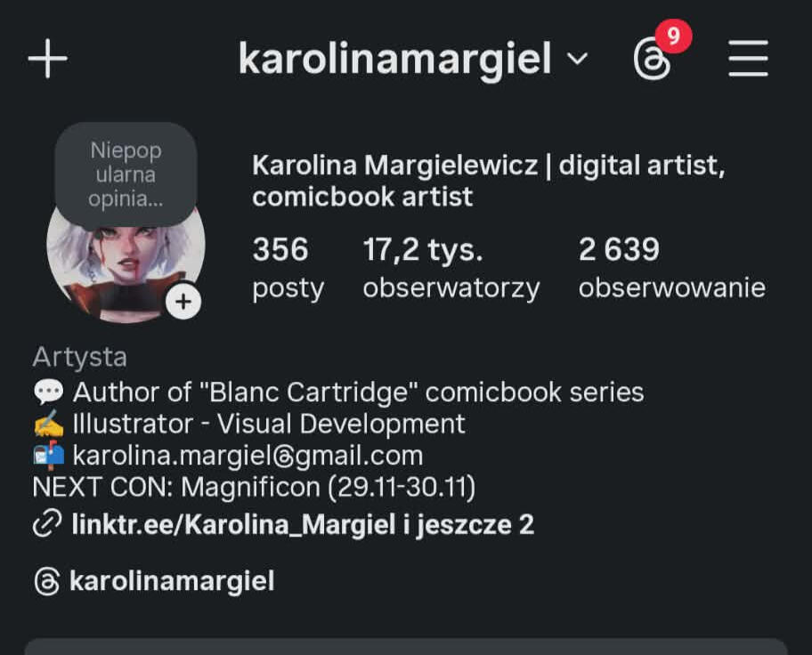
Task: Add story using profile picture plus badge
Action: 183,302
